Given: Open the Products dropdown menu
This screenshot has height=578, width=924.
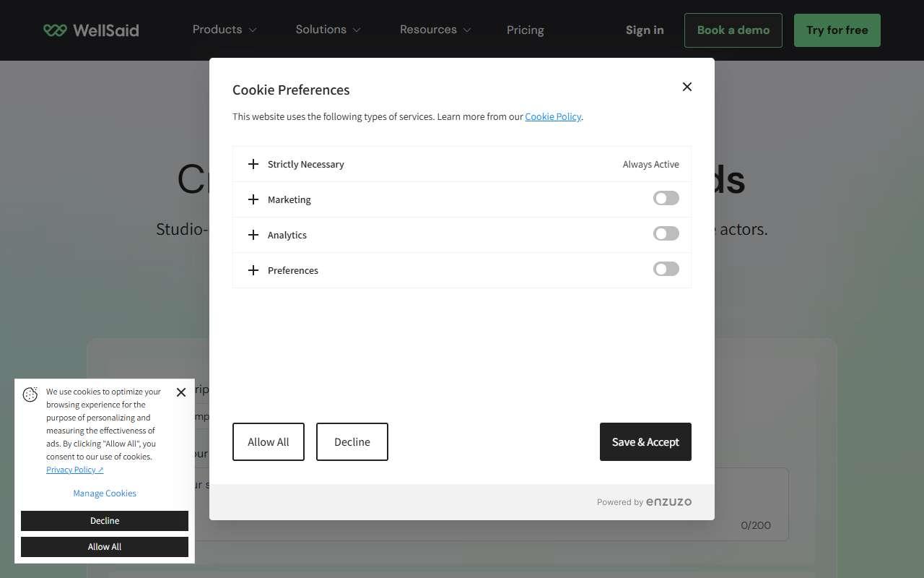Looking at the screenshot, I should pos(225,30).
